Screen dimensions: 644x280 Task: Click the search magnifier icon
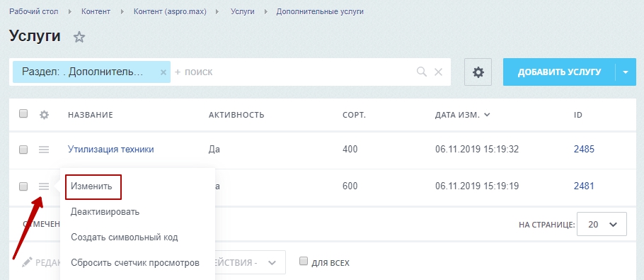pyautogui.click(x=421, y=72)
